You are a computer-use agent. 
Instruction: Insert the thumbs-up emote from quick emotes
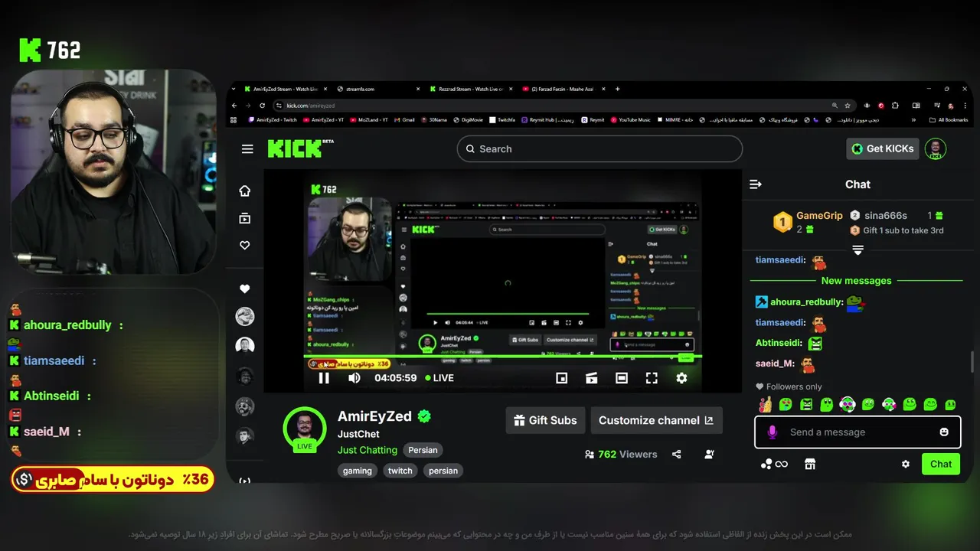765,404
